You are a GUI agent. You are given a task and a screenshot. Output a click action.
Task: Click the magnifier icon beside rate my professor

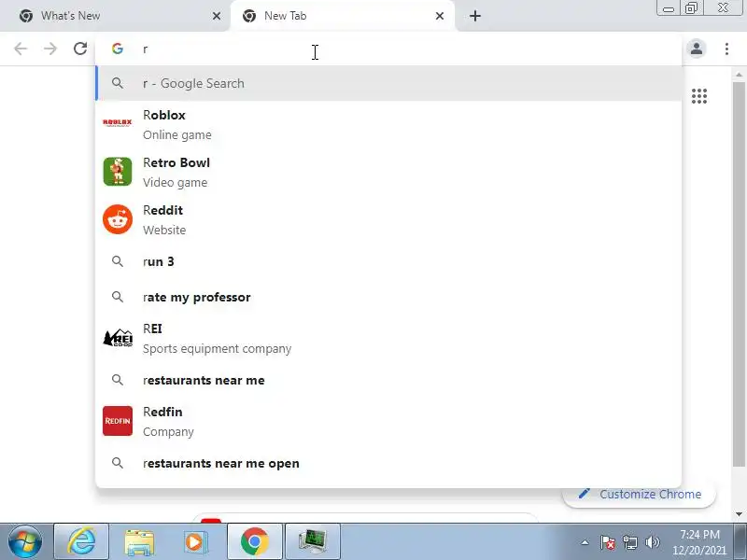click(118, 297)
